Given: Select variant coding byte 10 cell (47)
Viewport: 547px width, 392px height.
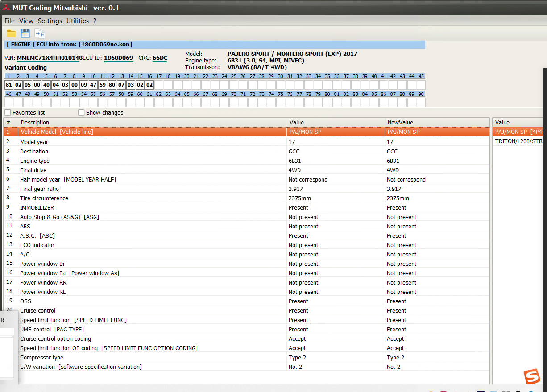Looking at the screenshot, I should 93,85.
